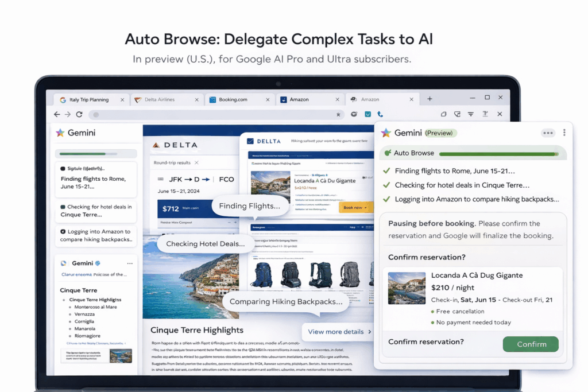This screenshot has height=392, width=588.
Task: Expand View more details chevron
Action: click(369, 332)
